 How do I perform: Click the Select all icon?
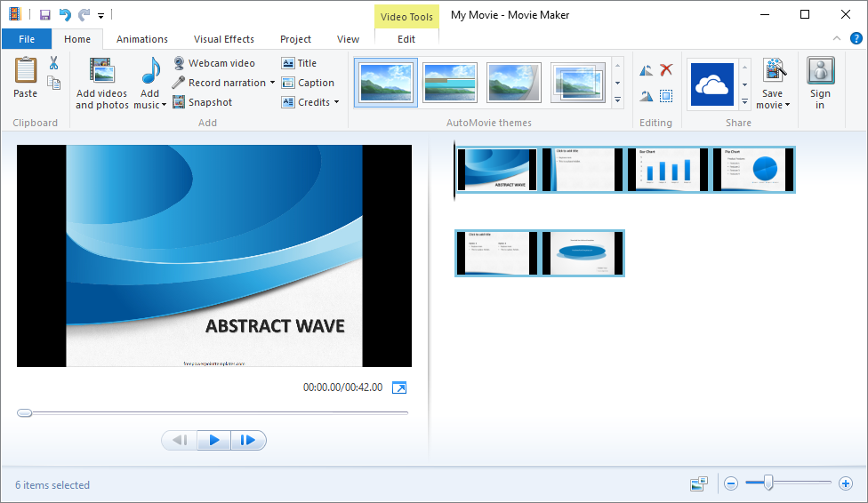666,96
